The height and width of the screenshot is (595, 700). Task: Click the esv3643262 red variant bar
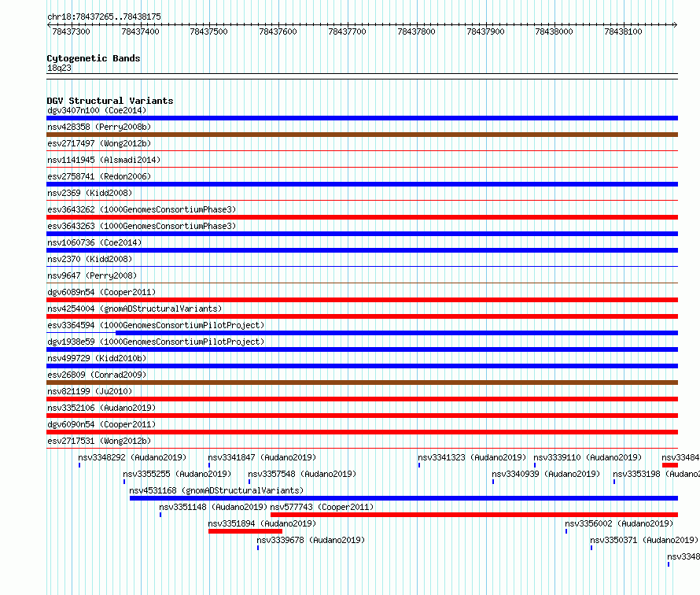click(x=362, y=217)
